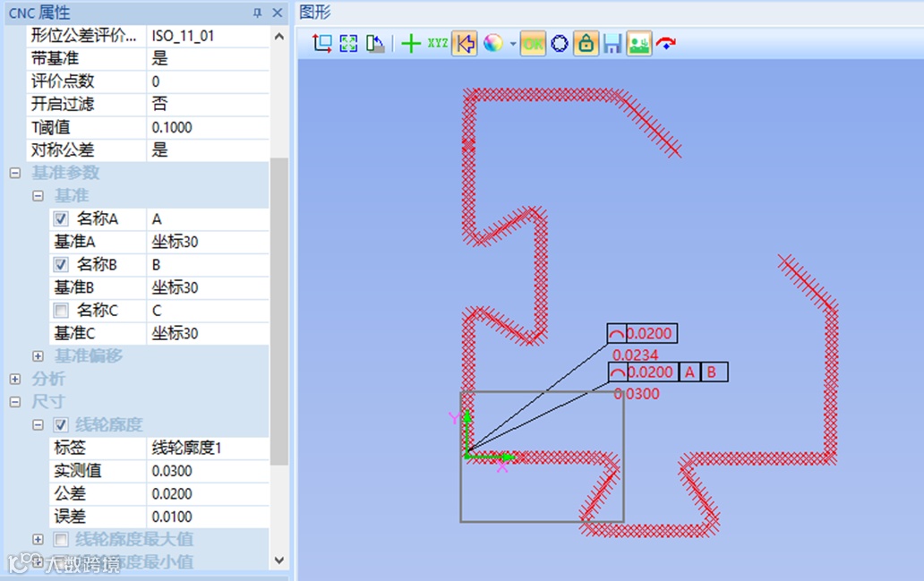This screenshot has width=924, height=581.
Task: Select the T阈值 property label
Action: 51,127
